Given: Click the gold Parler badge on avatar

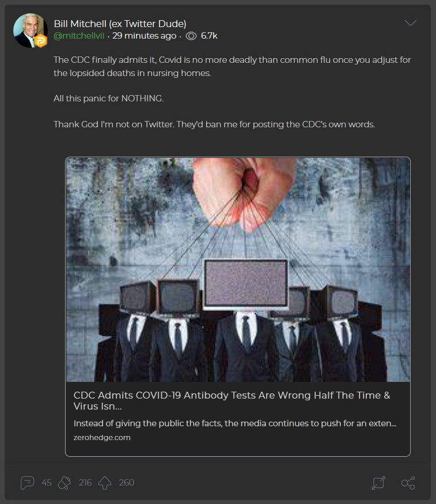Looking at the screenshot, I should pyautogui.click(x=41, y=41).
